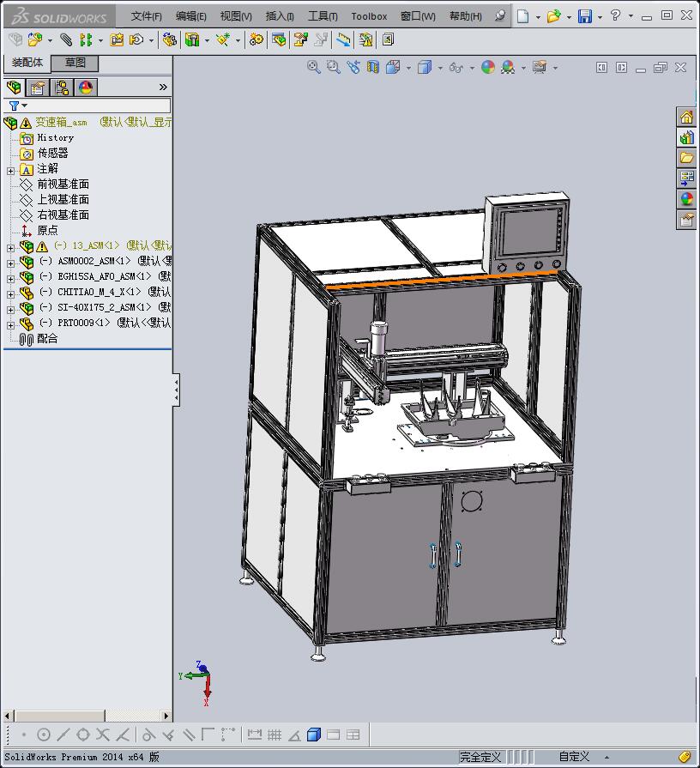This screenshot has height=768, width=700.
Task: Switch to the 装配体 tab
Action: (x=27, y=63)
